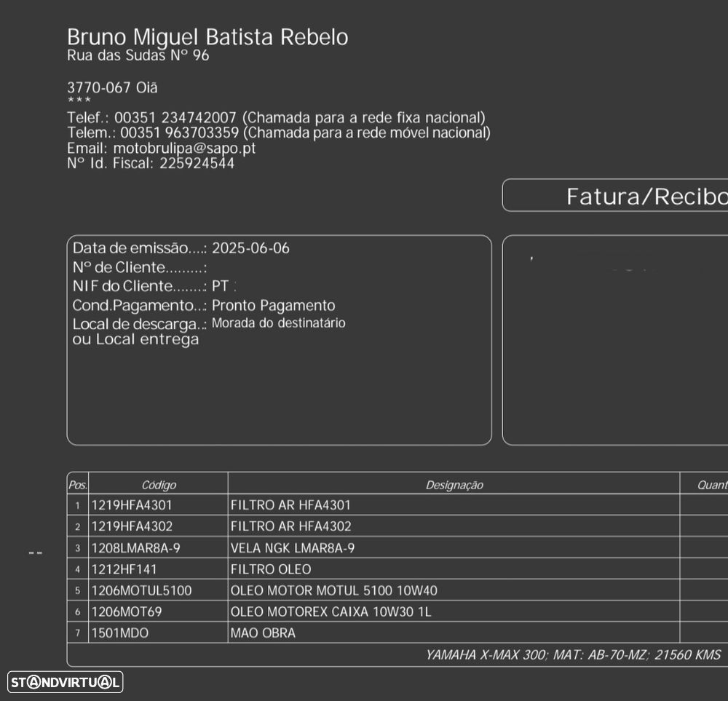728x701 pixels.
Task: Select code 1206MOTUL5100
Action: (x=142, y=590)
